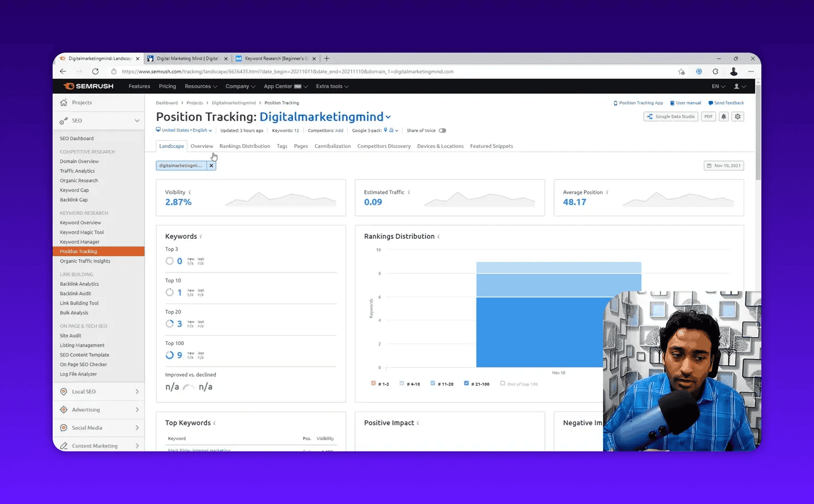
Task: Uncheck the #21-100 legend checkbox
Action: pos(468,383)
